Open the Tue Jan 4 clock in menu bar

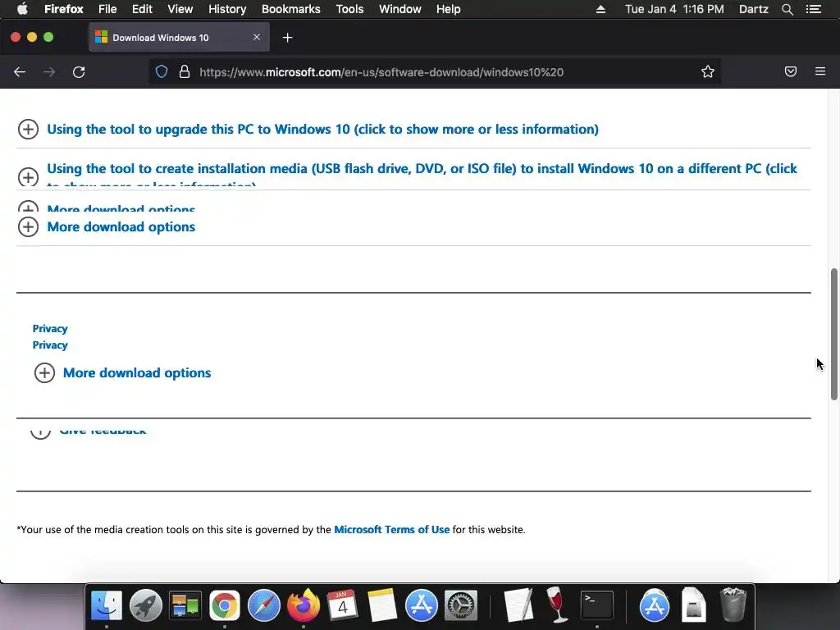pyautogui.click(x=674, y=9)
